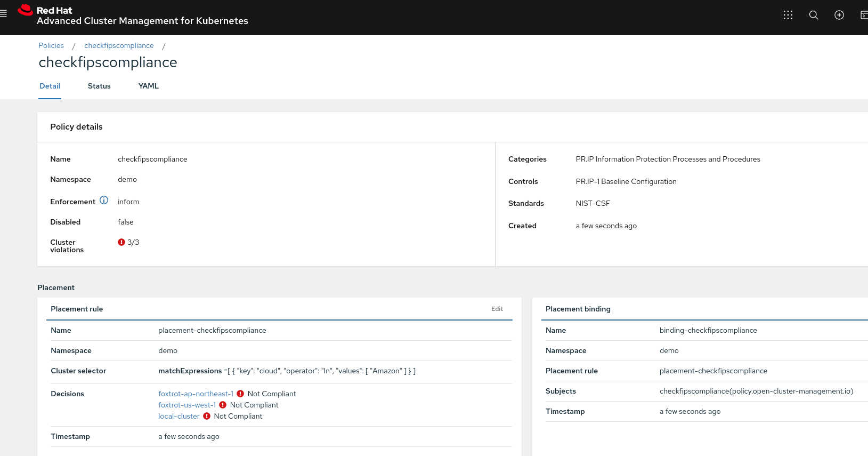Viewport: 868px width, 456px height.
Task: Click placement-checkfipscompliance in Placement binding
Action: tap(713, 371)
